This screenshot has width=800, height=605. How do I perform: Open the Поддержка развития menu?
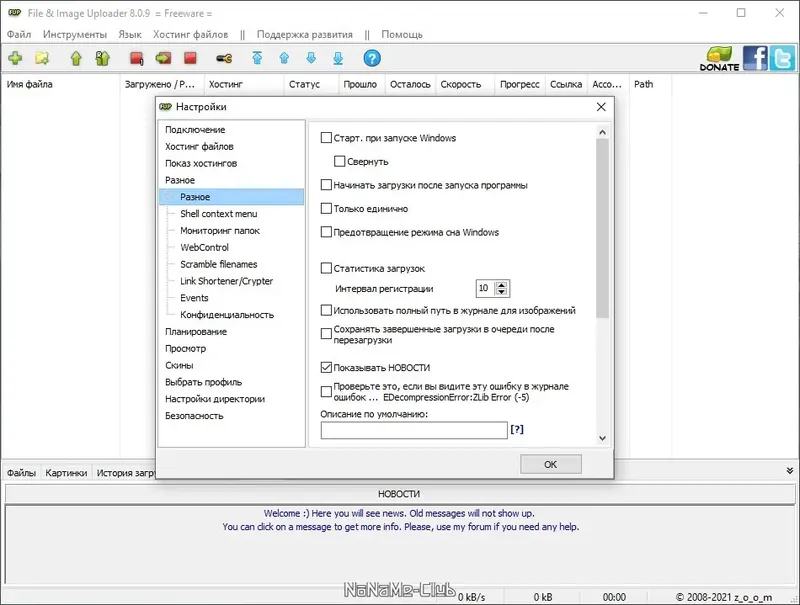click(305, 34)
